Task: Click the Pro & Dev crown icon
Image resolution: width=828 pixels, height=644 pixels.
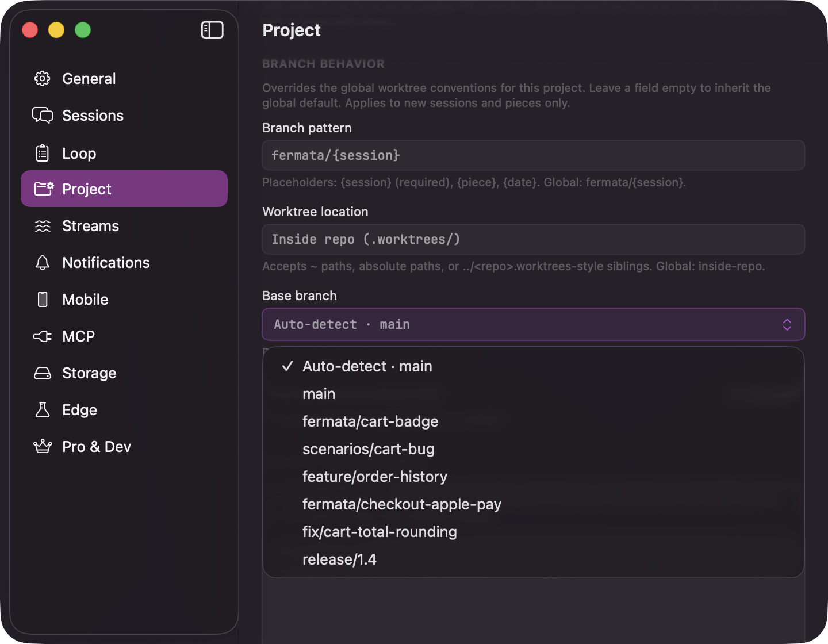Action: [43, 446]
